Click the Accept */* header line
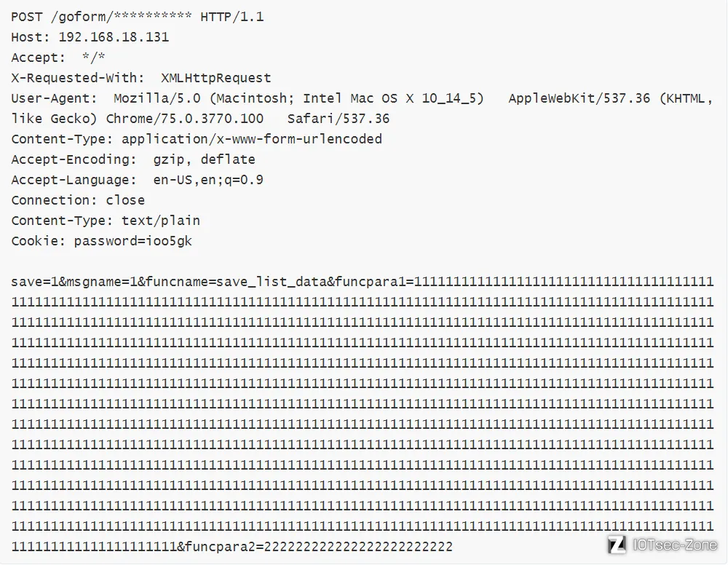The width and height of the screenshot is (728, 565). point(58,58)
